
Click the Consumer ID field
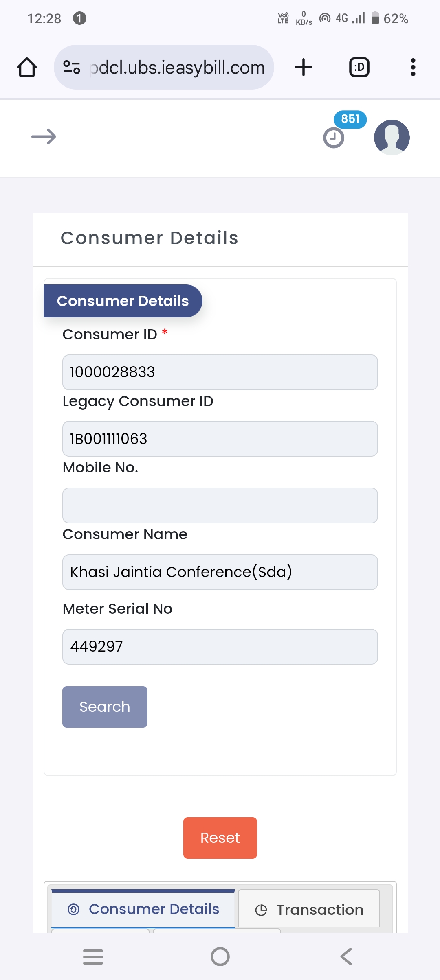point(220,372)
